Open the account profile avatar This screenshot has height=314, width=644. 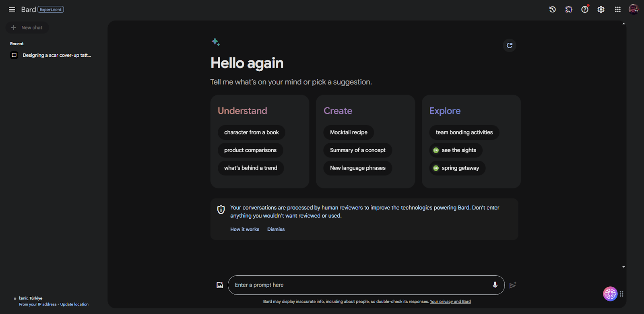pos(634,9)
